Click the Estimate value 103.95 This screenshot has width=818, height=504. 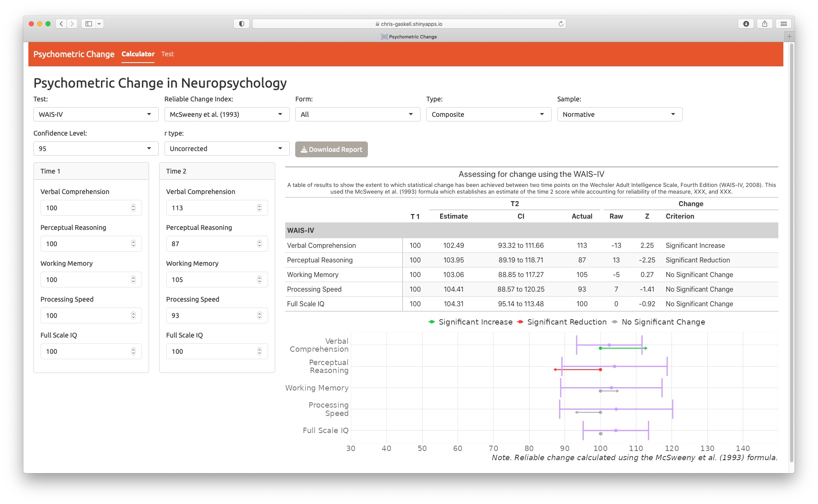pos(453,260)
